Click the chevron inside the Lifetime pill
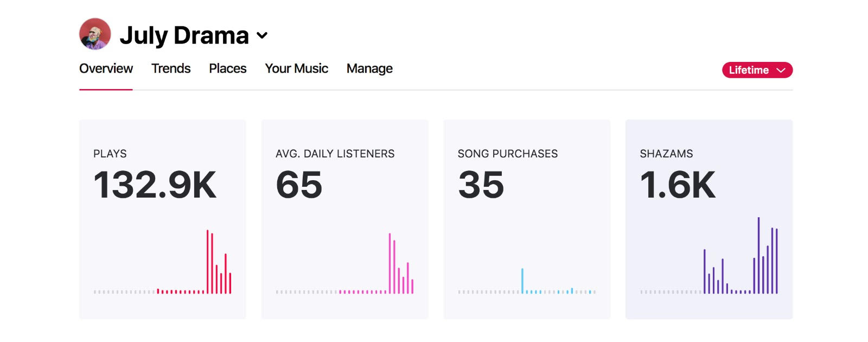 coord(781,70)
